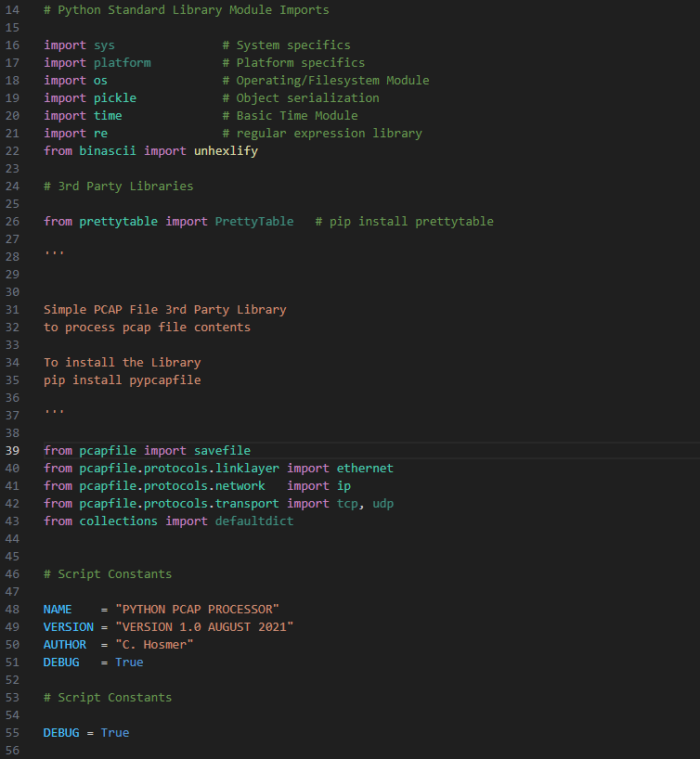Screen dimensions: 700x759
Task: Click 'tcp' import on line 42
Action: pyautogui.click(x=347, y=504)
